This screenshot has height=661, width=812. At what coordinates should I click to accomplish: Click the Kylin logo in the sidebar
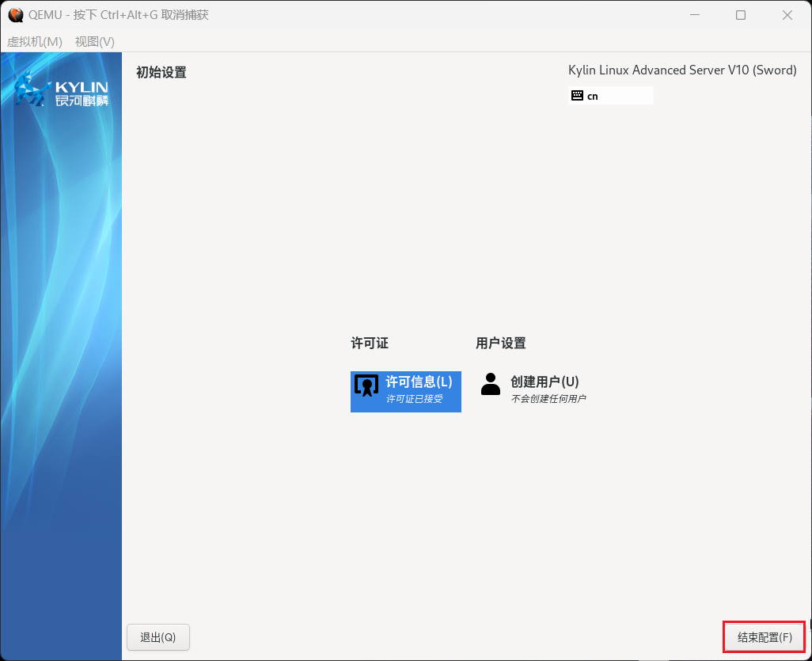click(61, 90)
